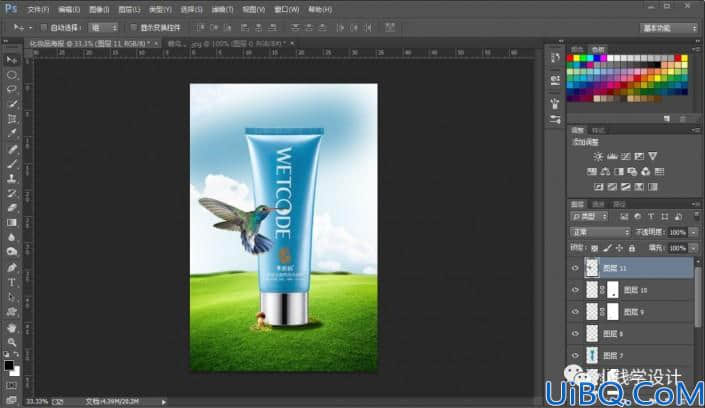Select the Path Selection tool
Viewport: 705px width, 408px height.
pos(12,297)
